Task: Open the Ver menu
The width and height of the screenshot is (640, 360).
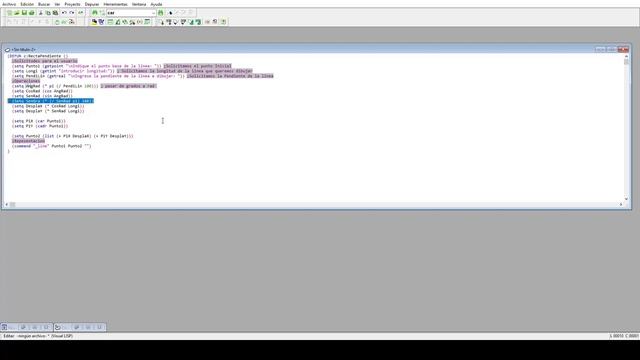Action: [57, 4]
